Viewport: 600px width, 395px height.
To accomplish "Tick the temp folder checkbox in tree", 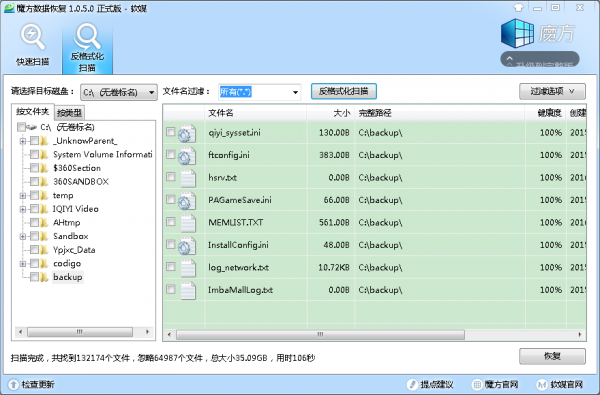I will tap(34, 195).
